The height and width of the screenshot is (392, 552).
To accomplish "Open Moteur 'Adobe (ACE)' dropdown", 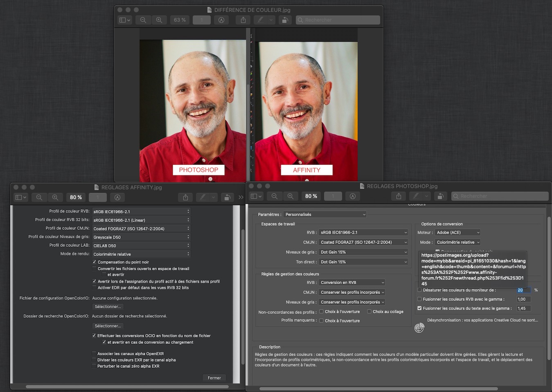I will (457, 232).
